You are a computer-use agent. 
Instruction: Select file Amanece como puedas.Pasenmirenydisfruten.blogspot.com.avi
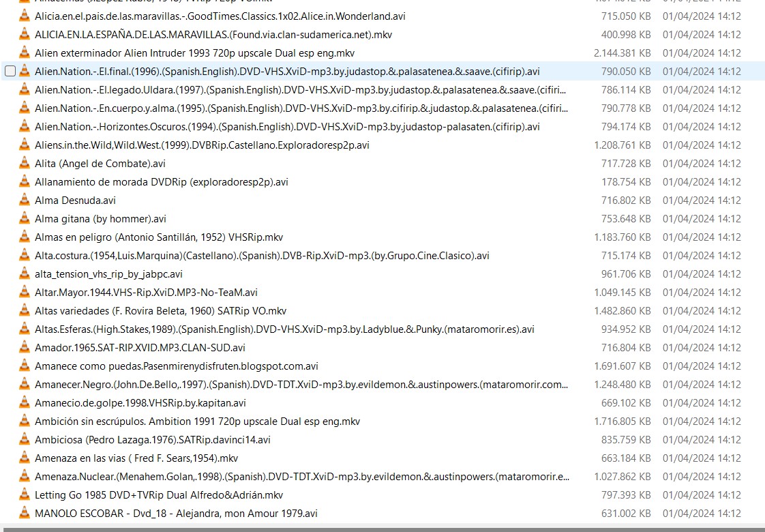coord(177,366)
